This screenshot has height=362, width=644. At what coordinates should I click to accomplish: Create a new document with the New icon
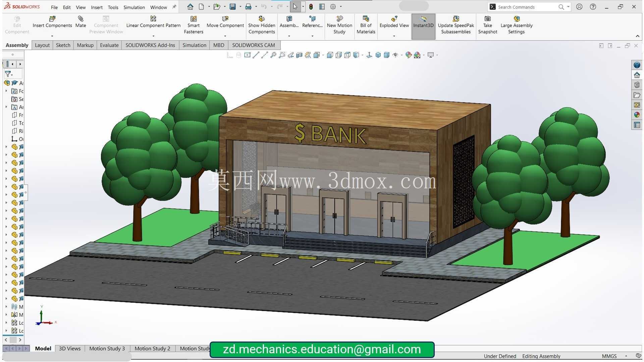coord(201,7)
